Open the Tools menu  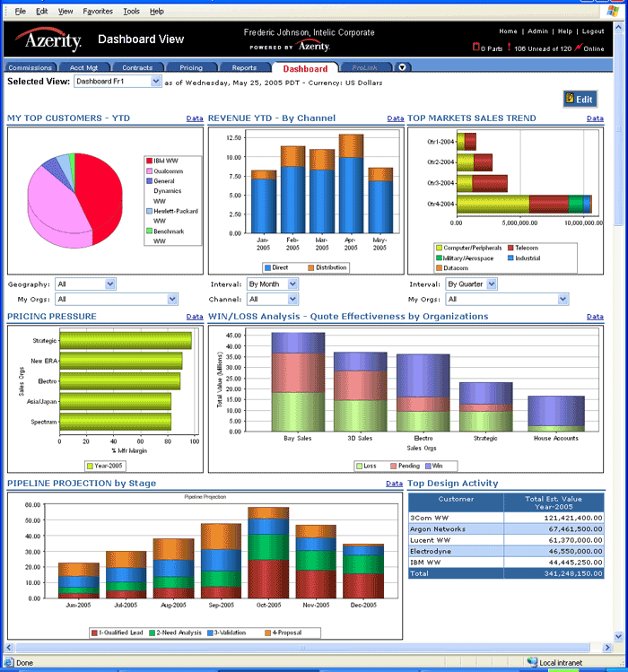(x=131, y=11)
